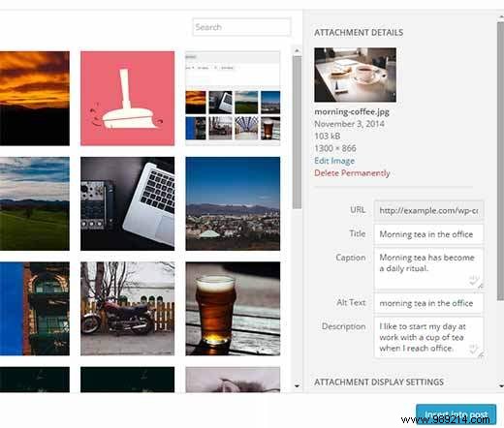Click into the Description text area
Image resolution: width=504 pixels, height=428 pixels.
(x=428, y=337)
